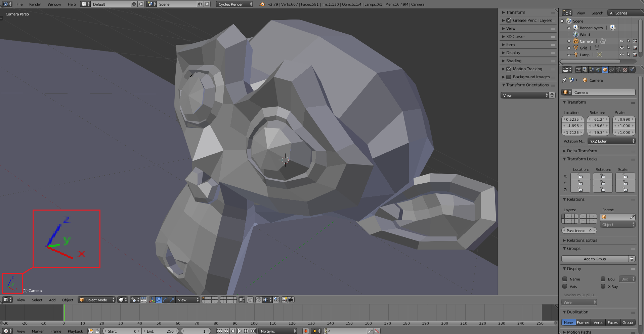Open the Cycles Render engine dropdown
This screenshot has height=334, width=644.
pos(234,4)
